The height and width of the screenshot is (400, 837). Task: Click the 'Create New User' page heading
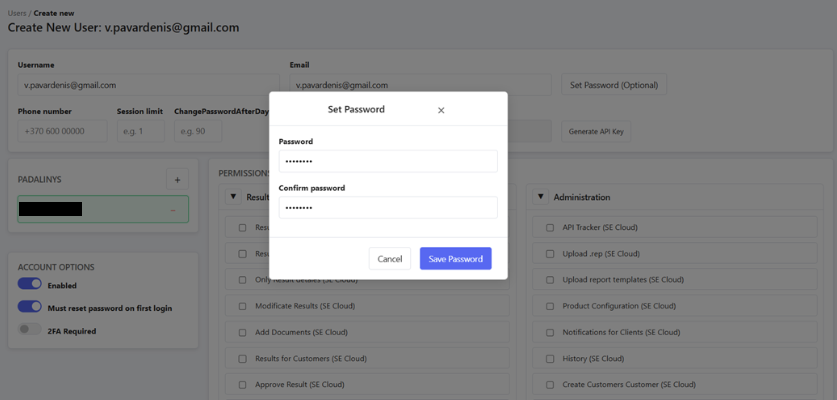pyautogui.click(x=123, y=27)
